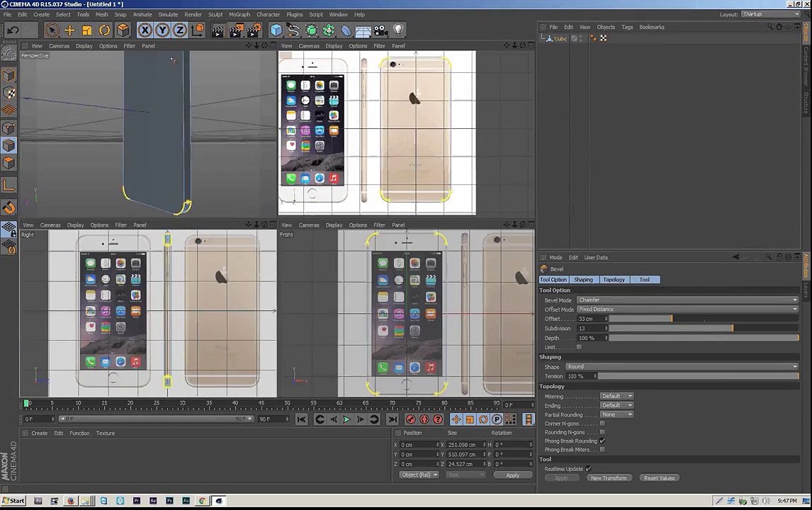The height and width of the screenshot is (510, 812).
Task: Open the Character menu
Action: tap(269, 14)
